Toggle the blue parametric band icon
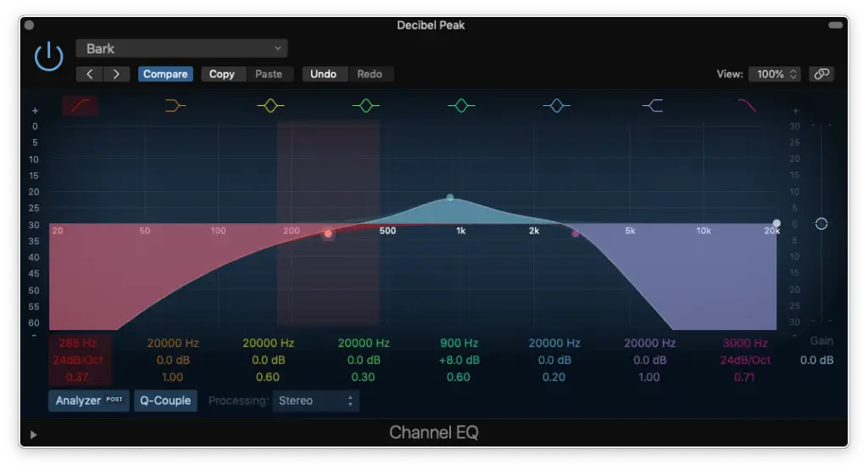 [556, 105]
